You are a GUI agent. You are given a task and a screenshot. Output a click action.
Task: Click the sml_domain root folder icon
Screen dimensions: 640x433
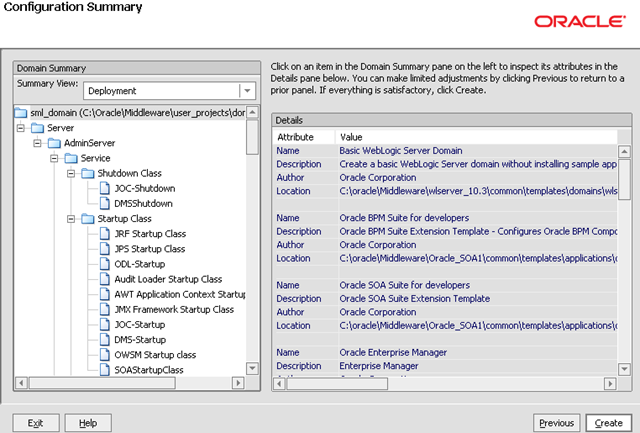(x=21, y=113)
